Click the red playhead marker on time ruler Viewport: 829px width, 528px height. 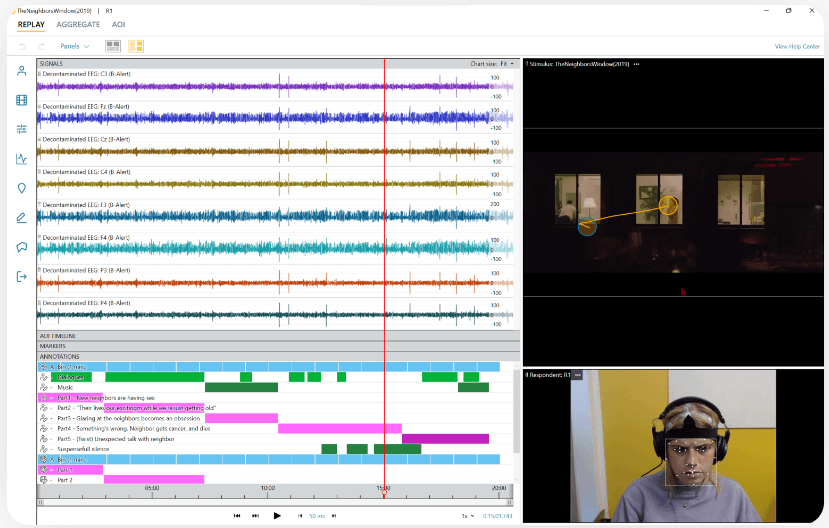[384, 493]
